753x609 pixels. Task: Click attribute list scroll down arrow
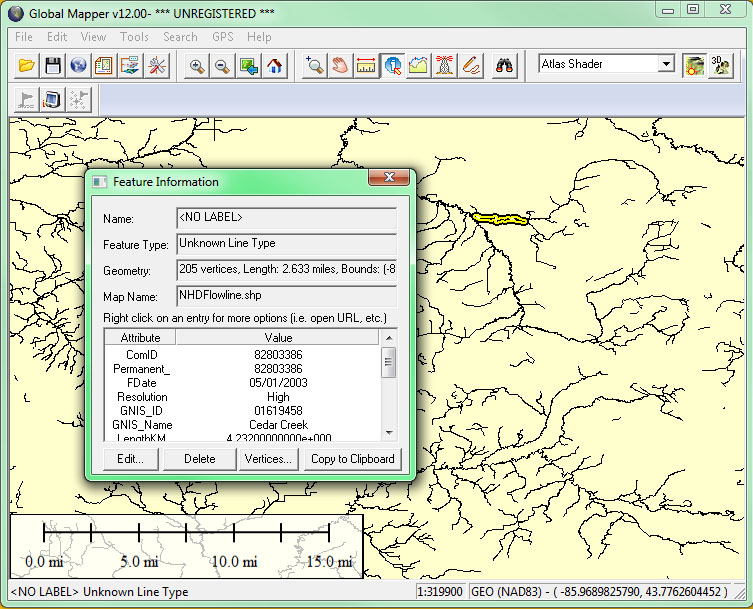point(389,433)
